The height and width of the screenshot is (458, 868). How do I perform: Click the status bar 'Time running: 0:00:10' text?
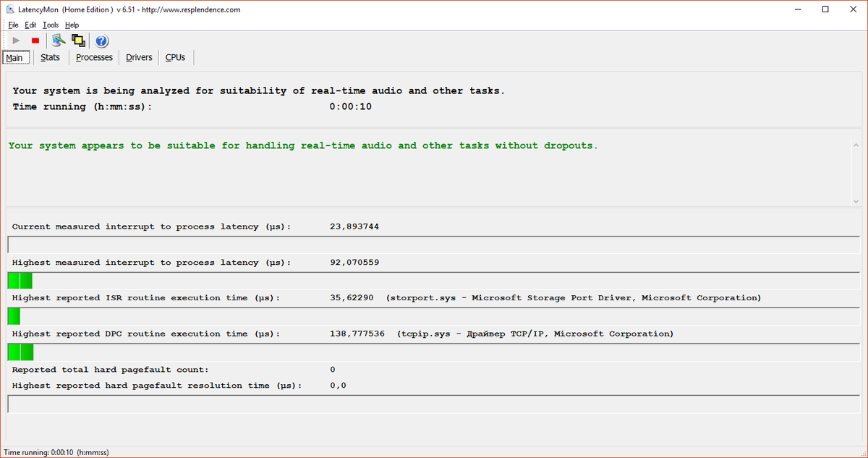56,452
